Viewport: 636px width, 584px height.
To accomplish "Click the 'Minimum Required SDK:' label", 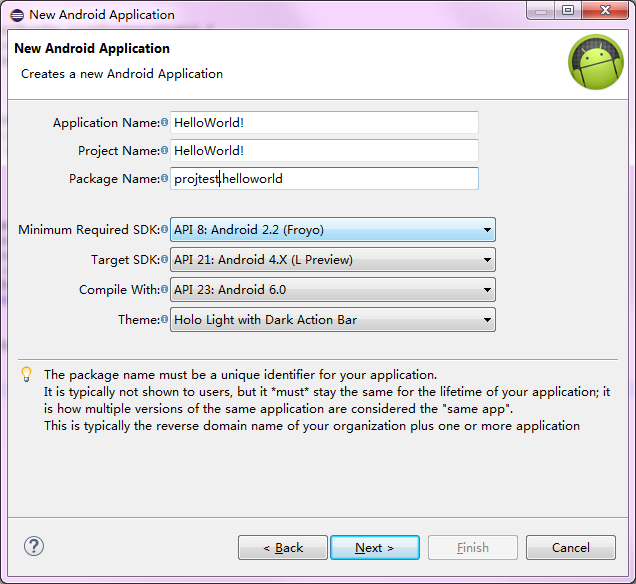I will point(89,230).
